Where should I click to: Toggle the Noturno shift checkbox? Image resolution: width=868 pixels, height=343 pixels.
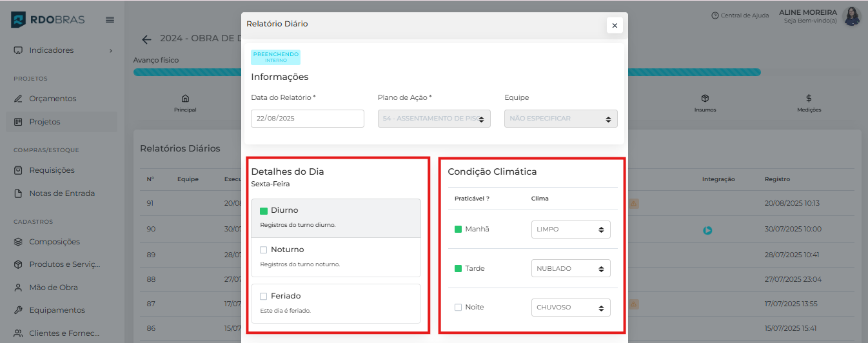pos(263,250)
